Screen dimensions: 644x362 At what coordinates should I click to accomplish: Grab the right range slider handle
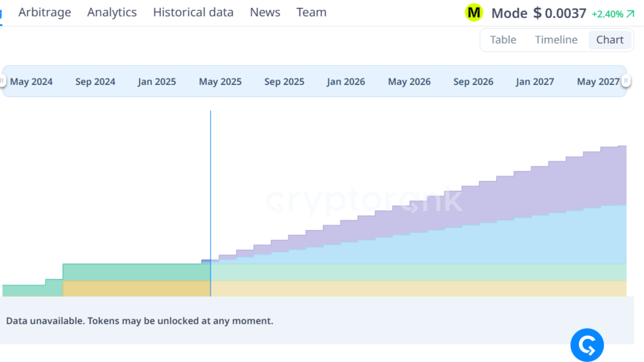click(626, 81)
